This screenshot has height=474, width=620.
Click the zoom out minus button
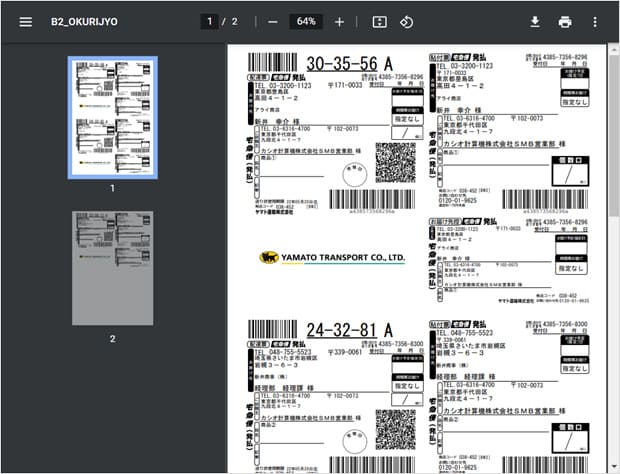273,22
